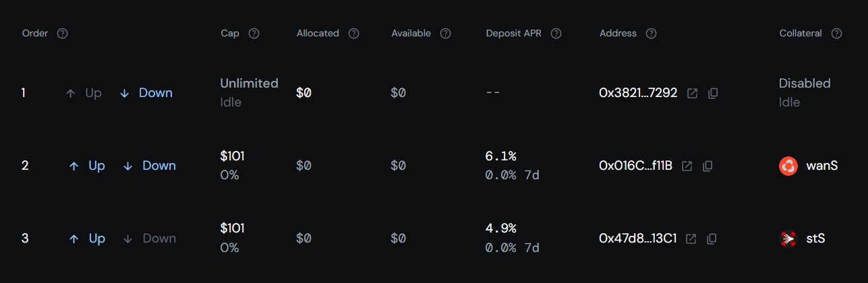Copy the 0x47d8...13C1 address
Screen dimensions: 868x283
712,239
